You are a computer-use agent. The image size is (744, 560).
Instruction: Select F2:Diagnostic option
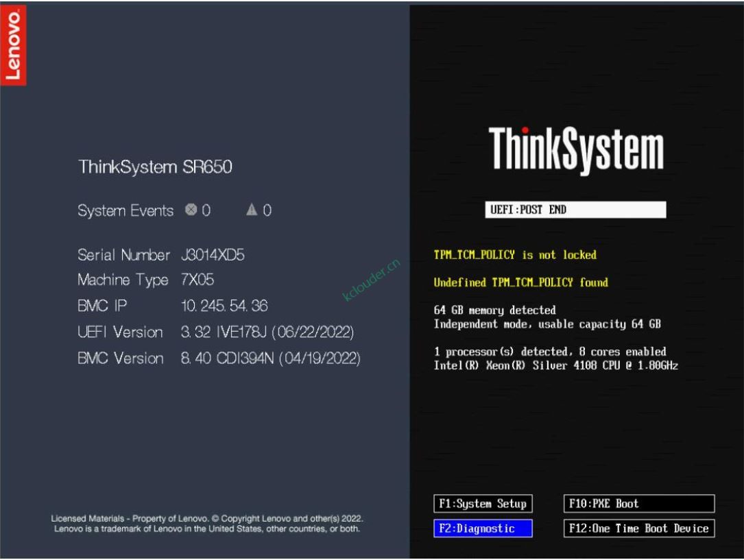point(483,528)
